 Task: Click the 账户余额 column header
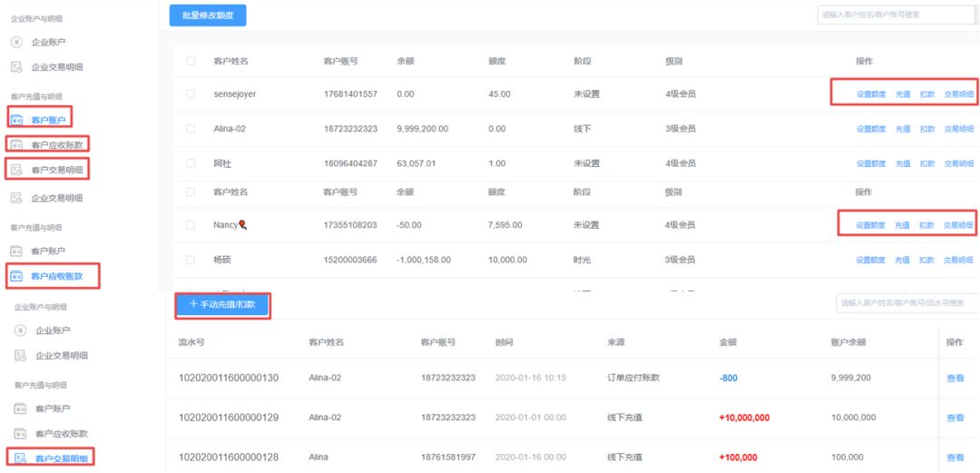coord(848,342)
